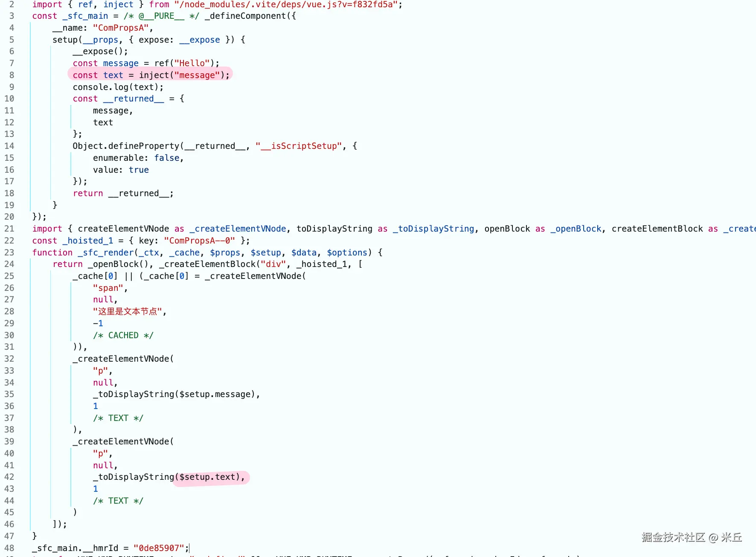Click _sfc_main.__hmrId on line 48
Image resolution: width=756 pixels, height=557 pixels.
pos(75,548)
